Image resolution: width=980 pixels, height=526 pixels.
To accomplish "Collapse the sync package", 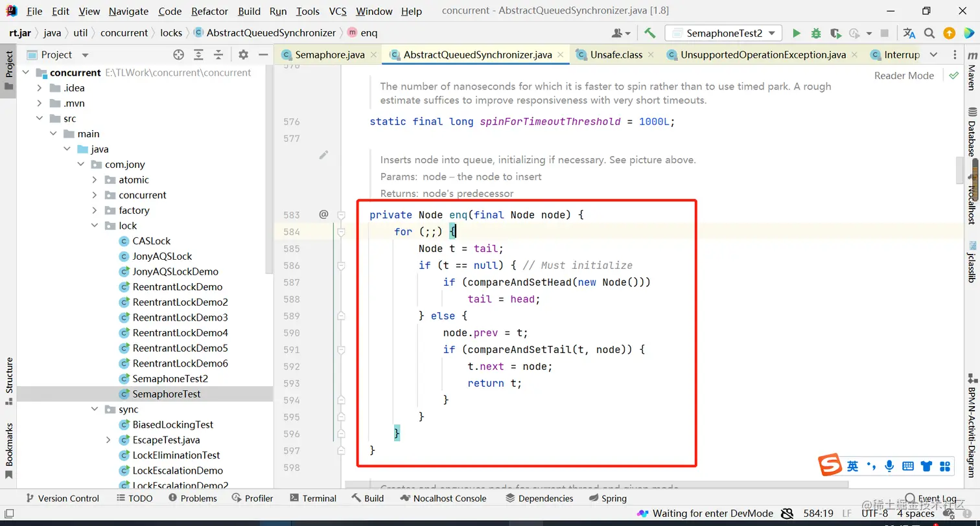I will pyautogui.click(x=95, y=409).
